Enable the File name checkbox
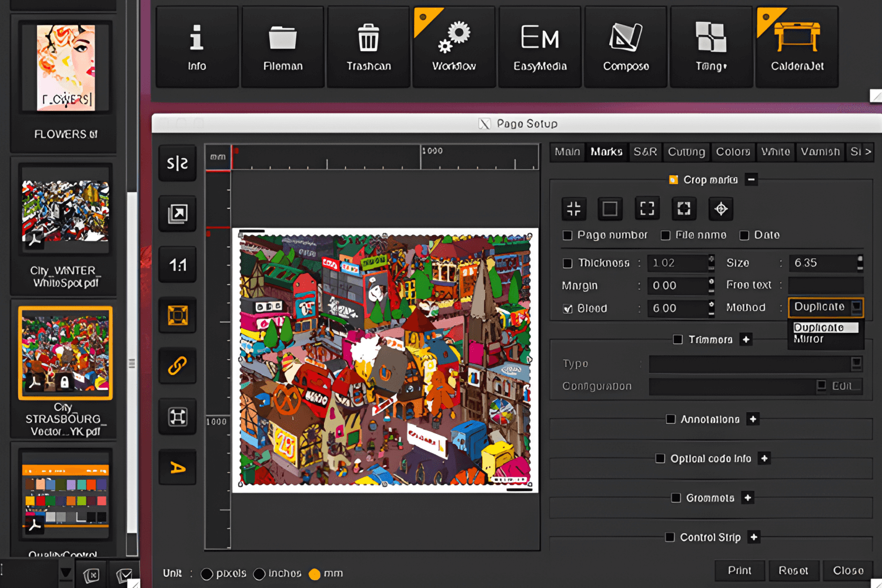 (x=666, y=235)
